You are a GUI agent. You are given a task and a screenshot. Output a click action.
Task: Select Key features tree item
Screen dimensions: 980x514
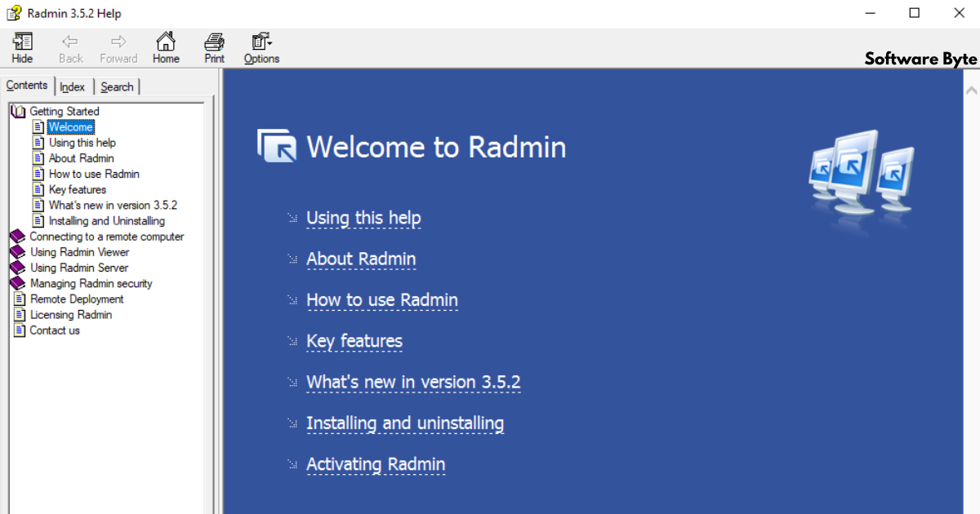click(78, 189)
